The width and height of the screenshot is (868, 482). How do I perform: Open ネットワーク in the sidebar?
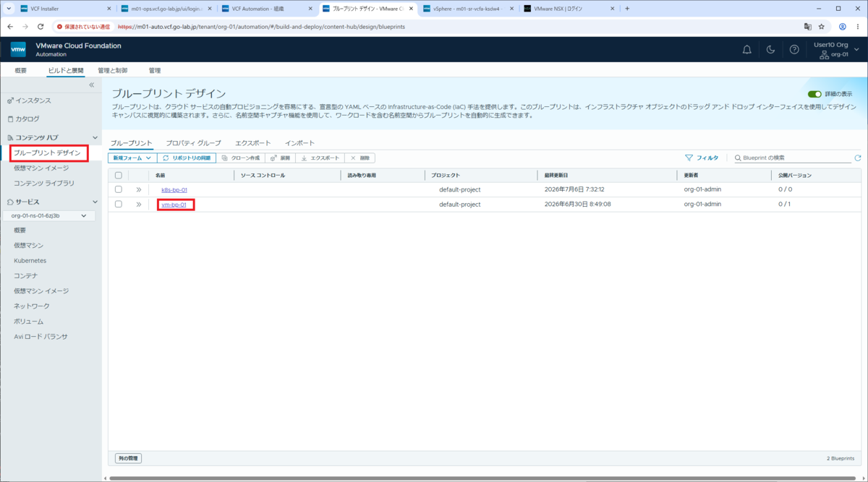pos(32,306)
